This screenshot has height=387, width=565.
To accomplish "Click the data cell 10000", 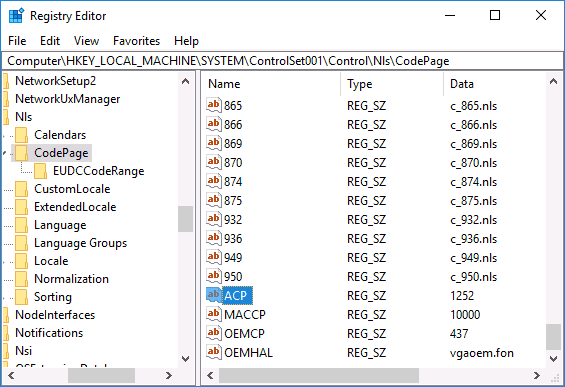I will [x=465, y=315].
